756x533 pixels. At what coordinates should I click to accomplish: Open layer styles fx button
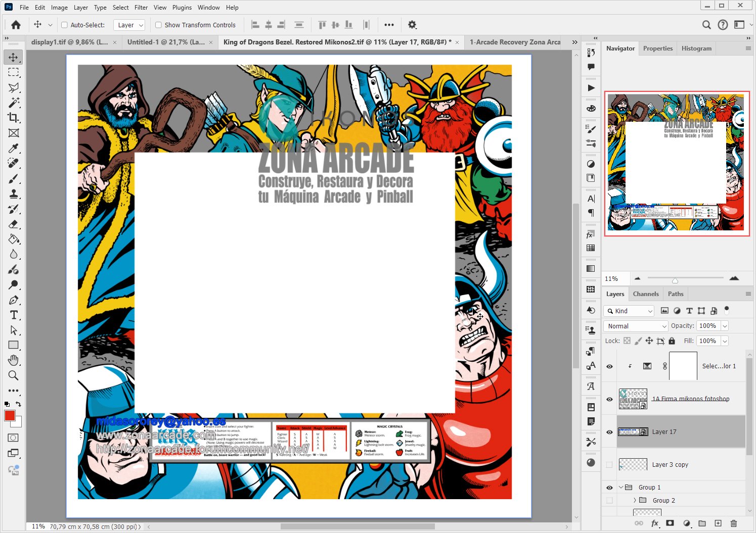(655, 523)
